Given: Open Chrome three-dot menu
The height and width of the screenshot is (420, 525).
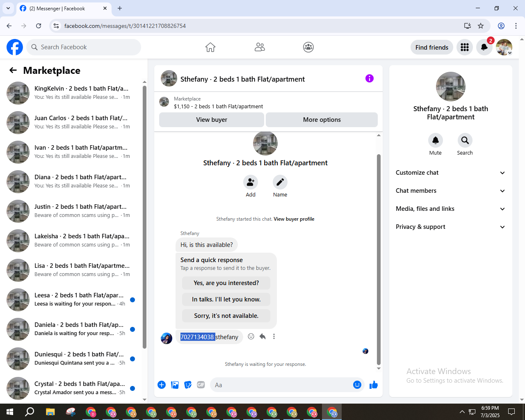Looking at the screenshot, I should 516,26.
